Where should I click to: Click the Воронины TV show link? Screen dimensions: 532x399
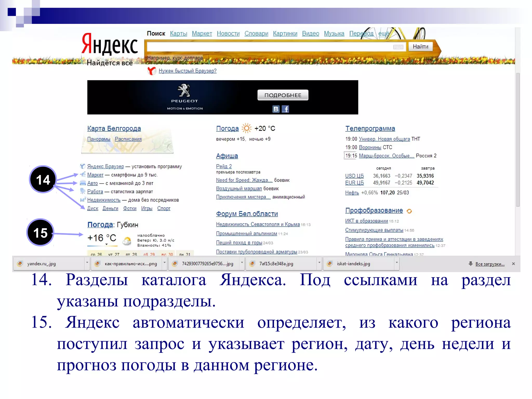(x=370, y=147)
